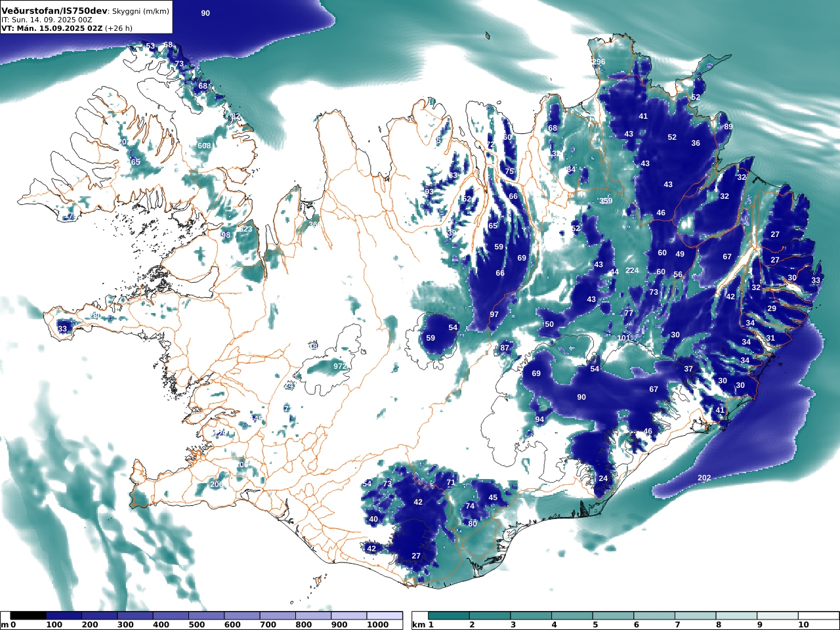Pick the 100–200 m dark navy legend swatch
This screenshot has height=630, width=840.
point(64,616)
